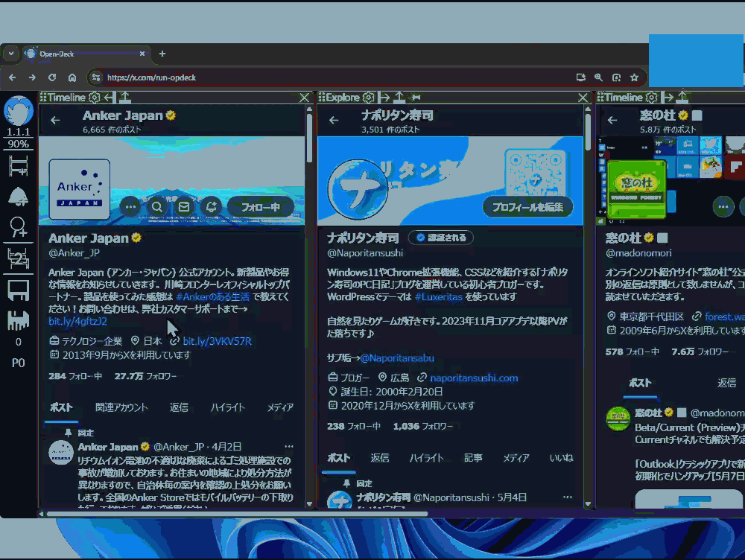Go back using arrow beside ナポリタン寿司 title

334,120
